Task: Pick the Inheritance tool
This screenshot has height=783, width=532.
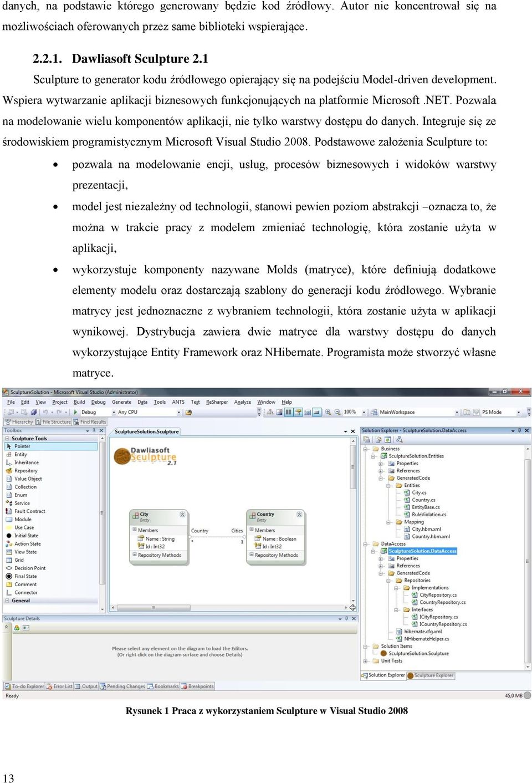Action: pos(52,462)
